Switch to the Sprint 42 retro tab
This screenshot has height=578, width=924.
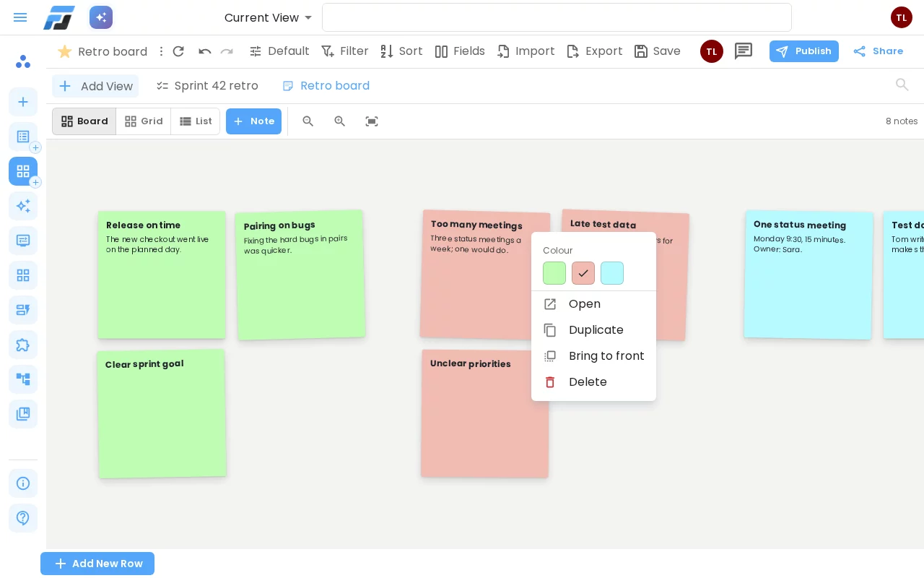pyautogui.click(x=207, y=86)
